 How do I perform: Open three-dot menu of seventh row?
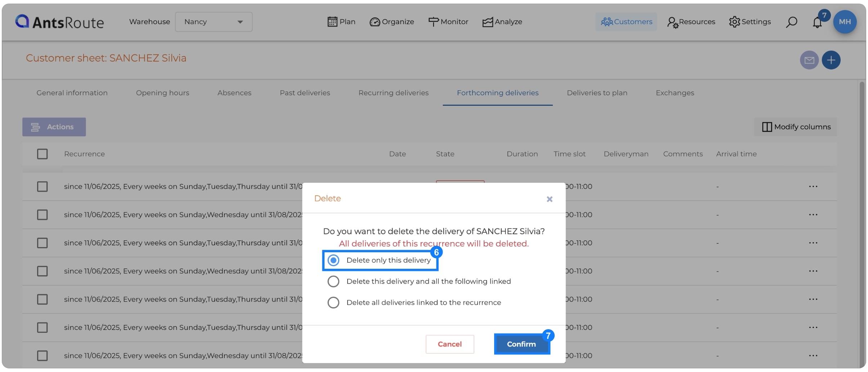click(813, 355)
